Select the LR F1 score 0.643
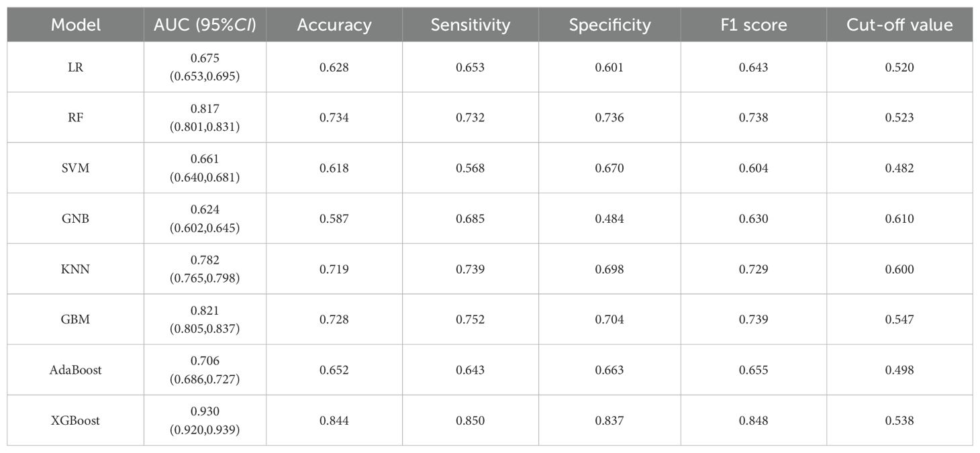The width and height of the screenshot is (980, 453). click(x=753, y=67)
